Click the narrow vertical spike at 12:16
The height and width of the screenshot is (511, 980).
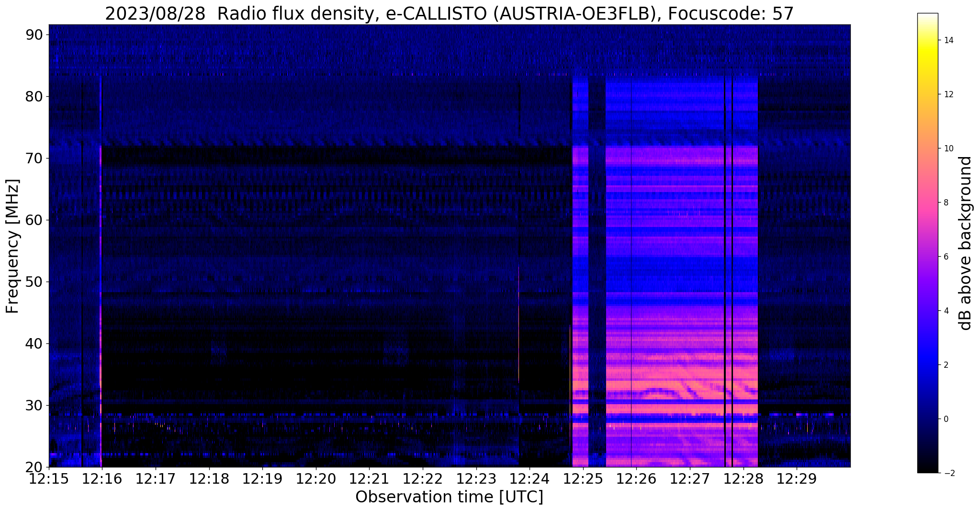pos(101,271)
